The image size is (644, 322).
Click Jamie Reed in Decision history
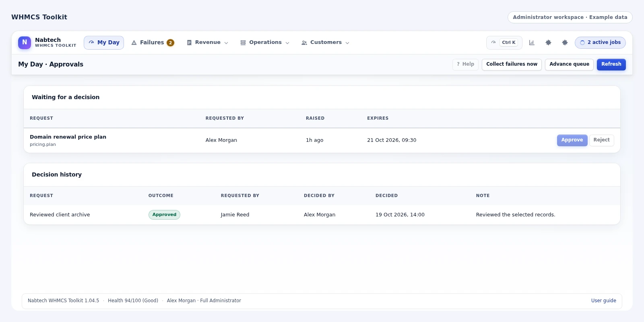[x=235, y=215]
